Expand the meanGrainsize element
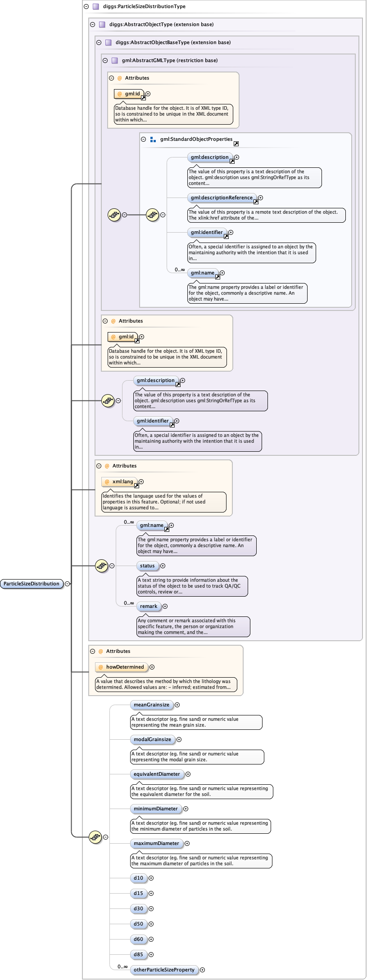Viewport: 367px width, 980px height. (x=177, y=705)
